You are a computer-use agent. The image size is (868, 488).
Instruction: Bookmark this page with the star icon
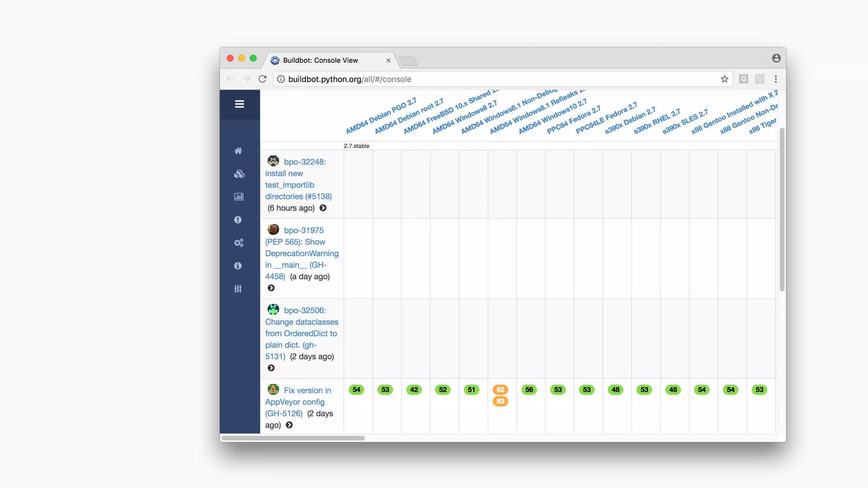[x=724, y=79]
